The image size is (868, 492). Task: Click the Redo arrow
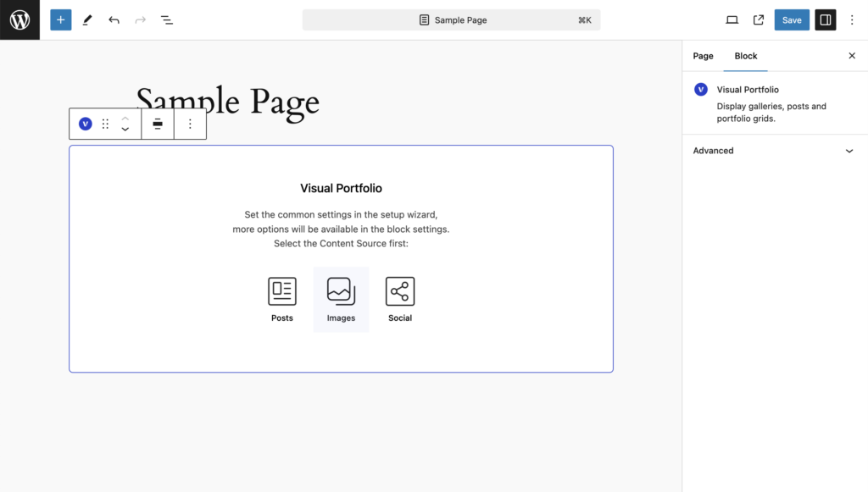click(141, 20)
